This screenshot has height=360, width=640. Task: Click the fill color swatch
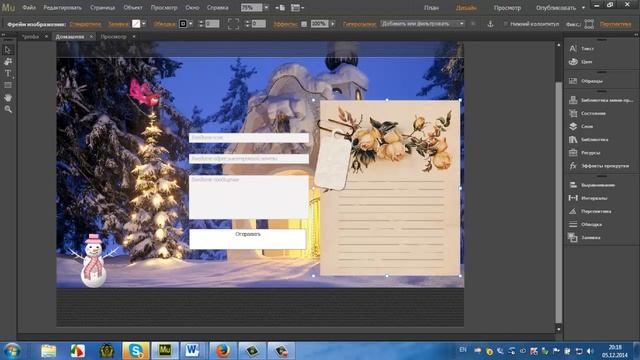(136, 24)
